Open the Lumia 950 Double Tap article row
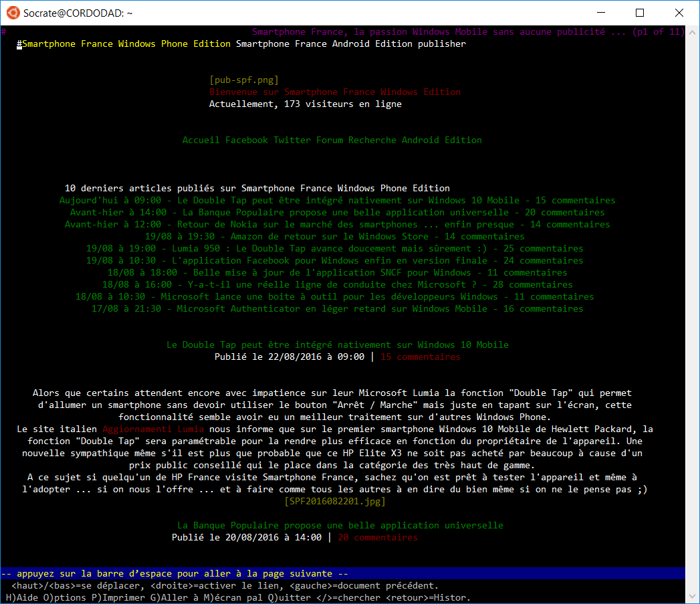This screenshot has height=604, width=700. coord(335,249)
